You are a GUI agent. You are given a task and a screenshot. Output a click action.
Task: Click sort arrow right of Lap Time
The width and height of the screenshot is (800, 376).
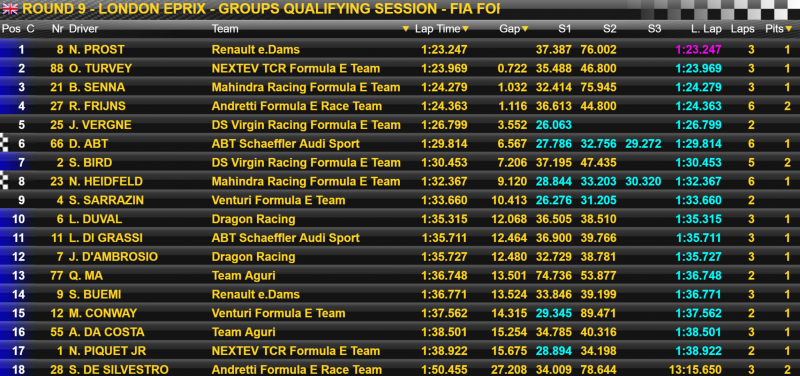[465, 29]
